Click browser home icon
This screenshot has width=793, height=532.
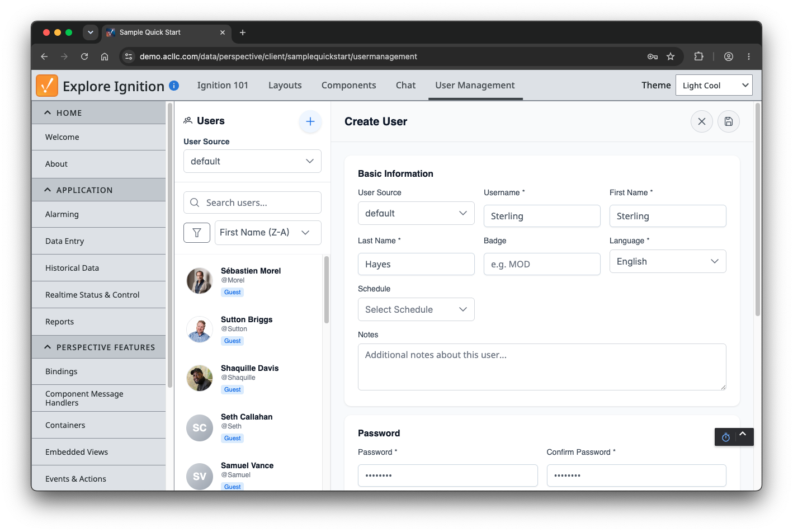coord(105,57)
